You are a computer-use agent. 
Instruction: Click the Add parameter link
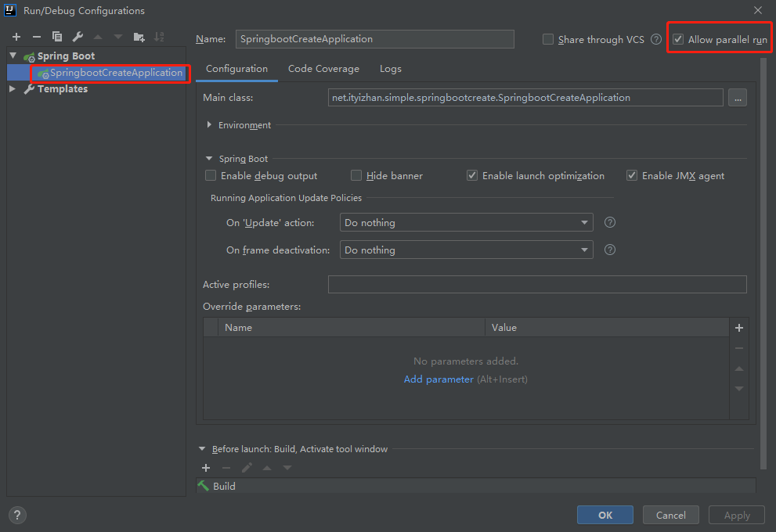coord(439,379)
